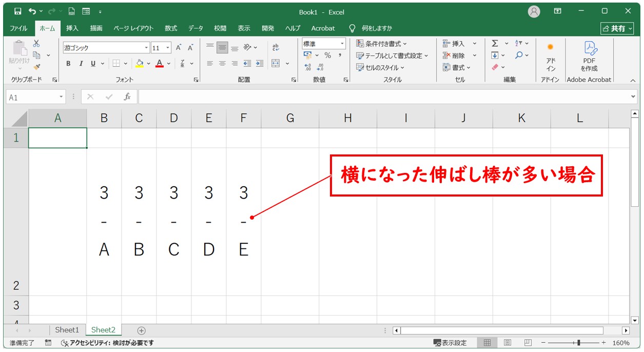Select the Format Painter brush icon
The height and width of the screenshot is (352, 644).
36,67
